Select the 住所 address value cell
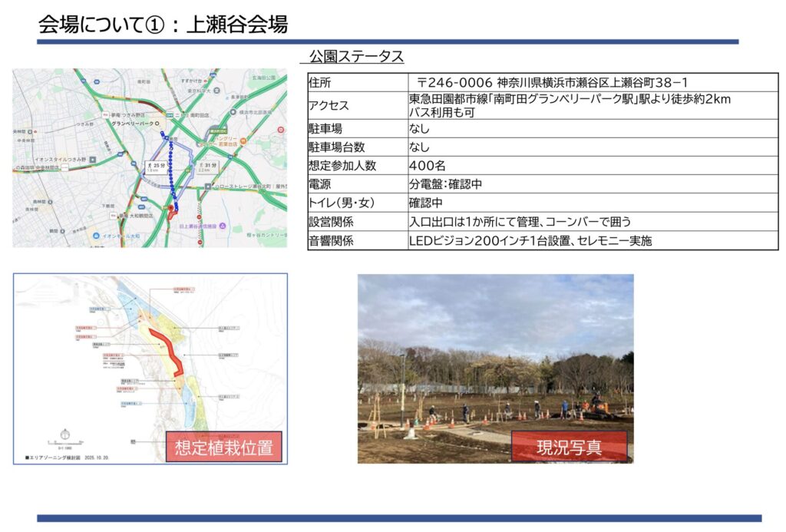The width and height of the screenshot is (786, 532). 592,82
